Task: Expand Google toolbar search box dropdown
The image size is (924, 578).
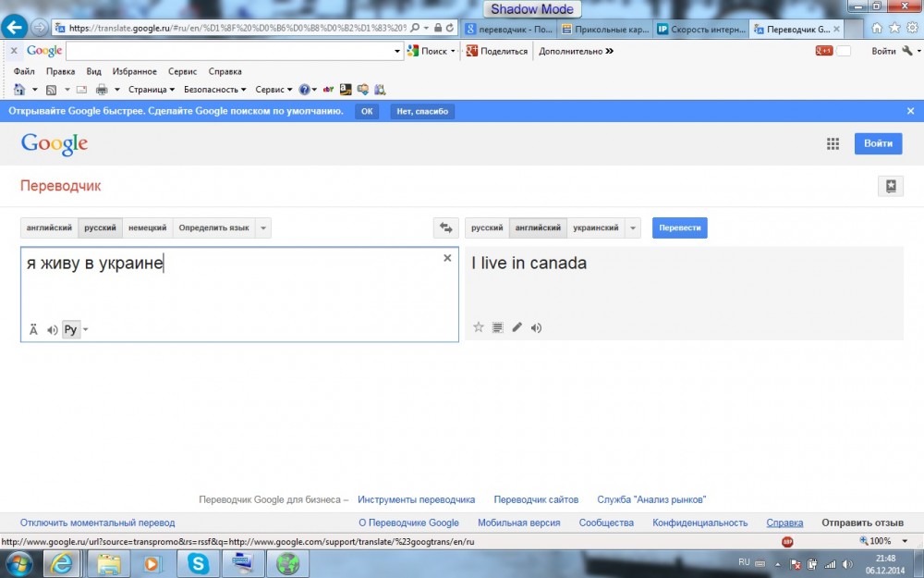Action: click(x=397, y=51)
